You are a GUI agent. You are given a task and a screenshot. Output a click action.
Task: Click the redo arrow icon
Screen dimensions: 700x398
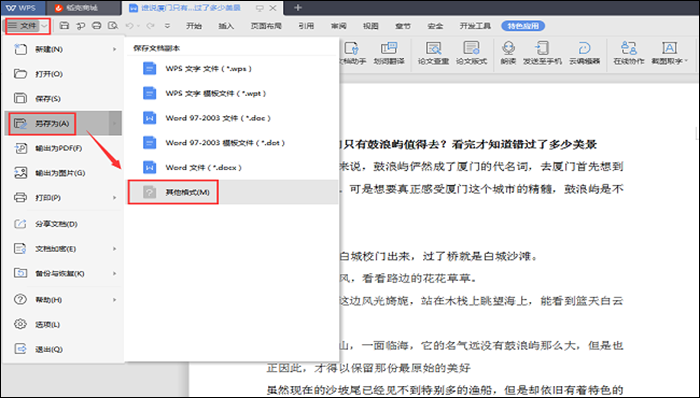150,26
